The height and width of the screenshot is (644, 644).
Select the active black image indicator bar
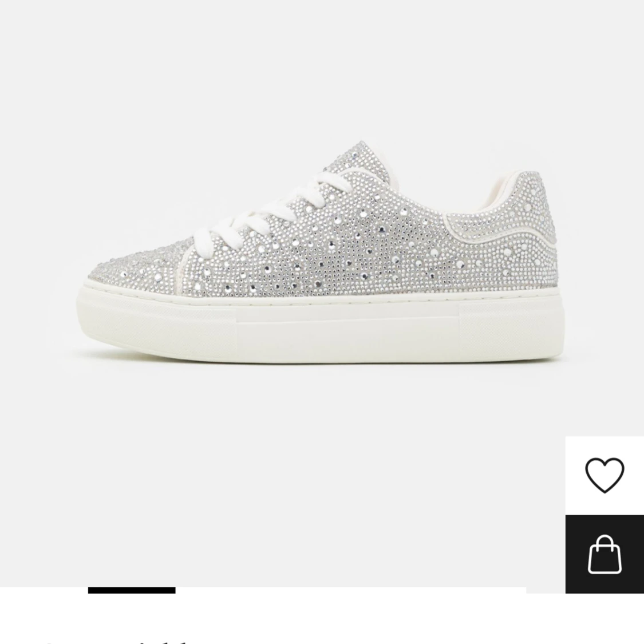pos(132,590)
